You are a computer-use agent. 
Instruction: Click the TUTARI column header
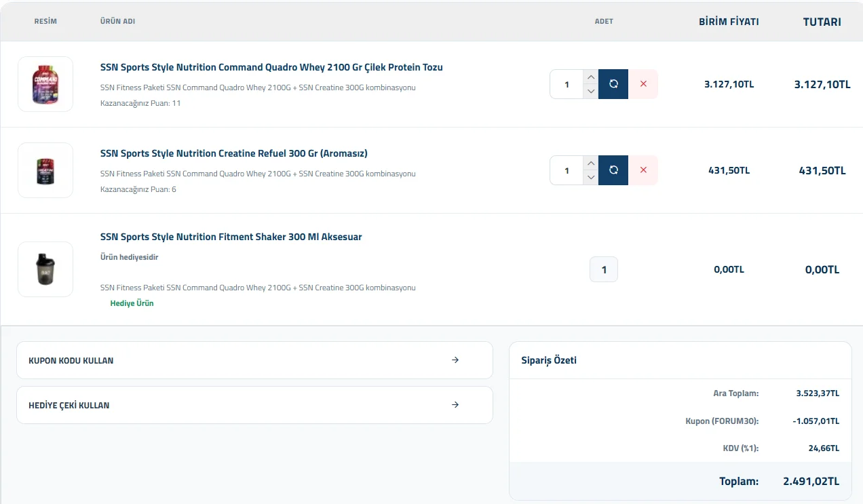pyautogui.click(x=822, y=22)
